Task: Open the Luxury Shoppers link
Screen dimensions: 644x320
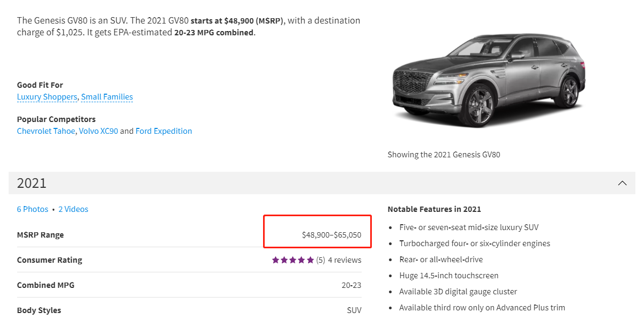Action: 47,97
